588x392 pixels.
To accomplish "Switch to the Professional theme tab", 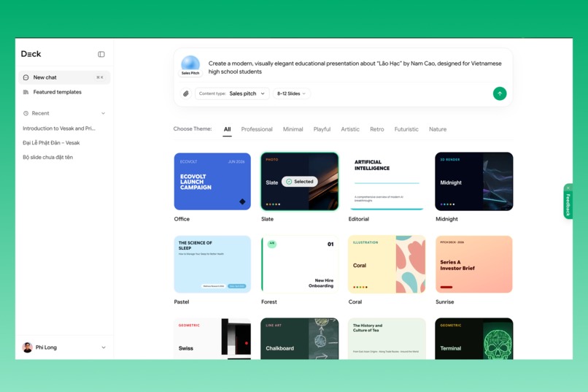I will (x=257, y=129).
